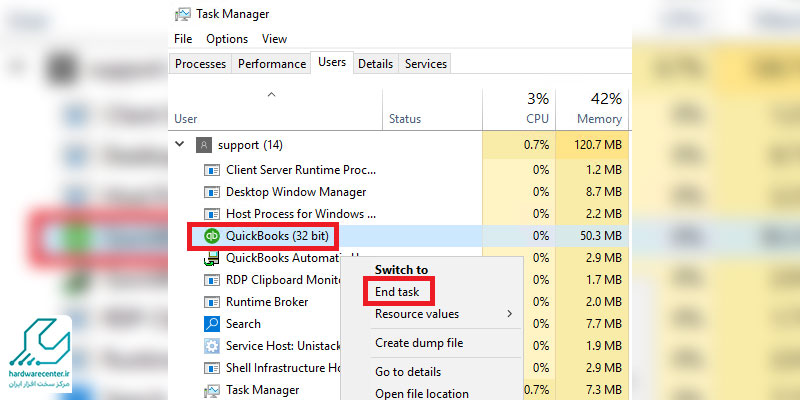Click the Runtime Broker process icon
This screenshot has height=400, width=800.
[x=212, y=302]
